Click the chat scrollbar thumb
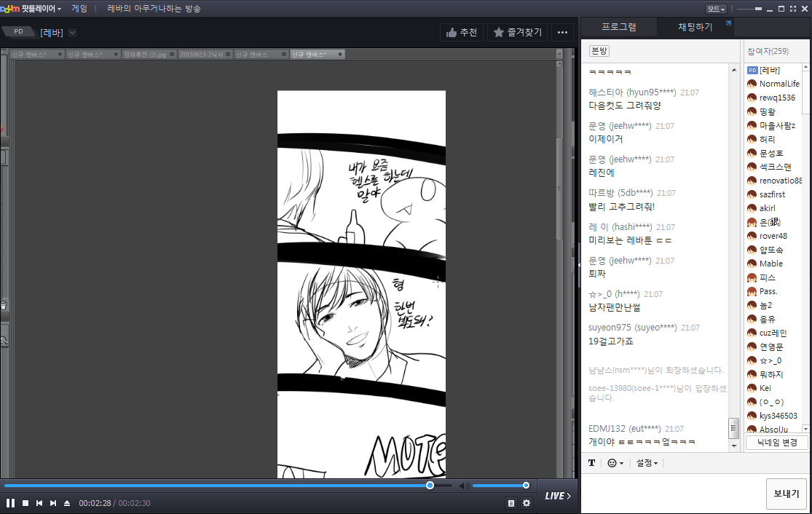812x514 pixels. click(x=733, y=427)
